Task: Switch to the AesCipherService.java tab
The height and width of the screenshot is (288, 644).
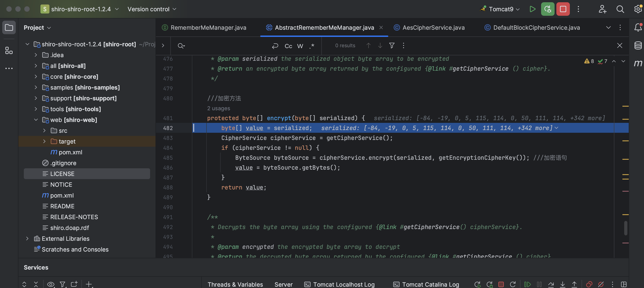Action: pos(433,27)
